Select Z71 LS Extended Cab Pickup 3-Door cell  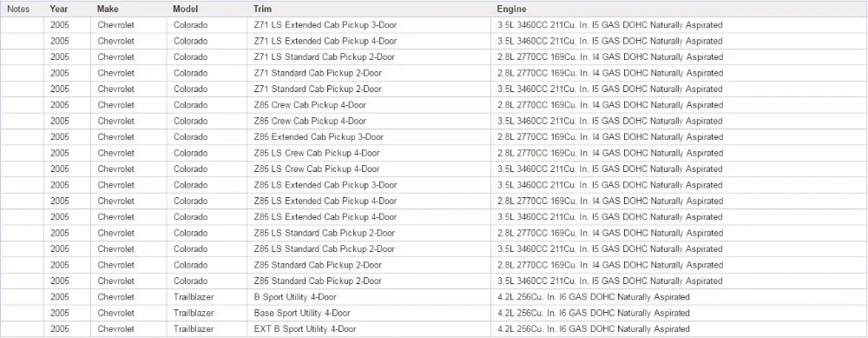point(369,25)
